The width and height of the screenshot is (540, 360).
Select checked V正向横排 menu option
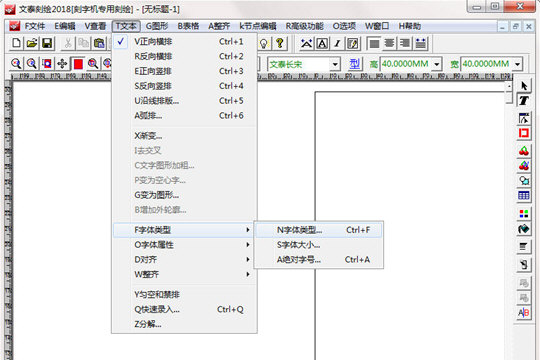[185, 42]
